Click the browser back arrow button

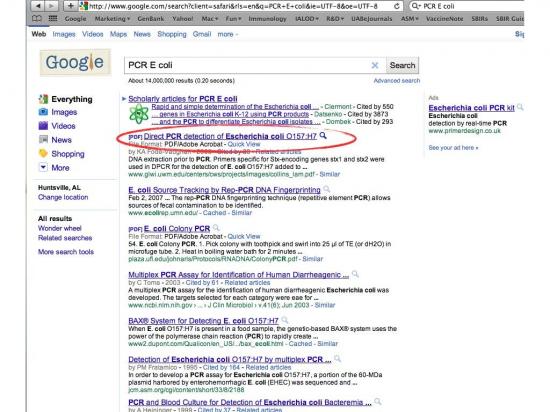pyautogui.click(x=38, y=6)
